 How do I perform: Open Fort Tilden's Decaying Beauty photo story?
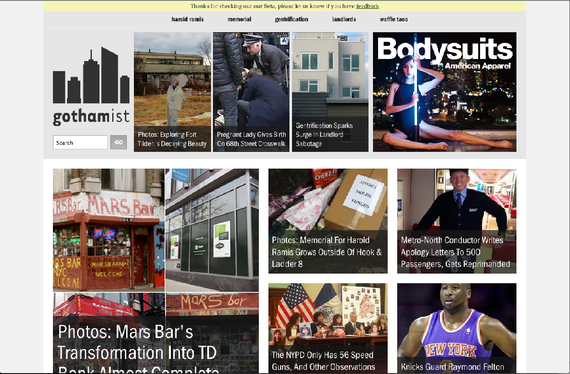[x=172, y=92]
